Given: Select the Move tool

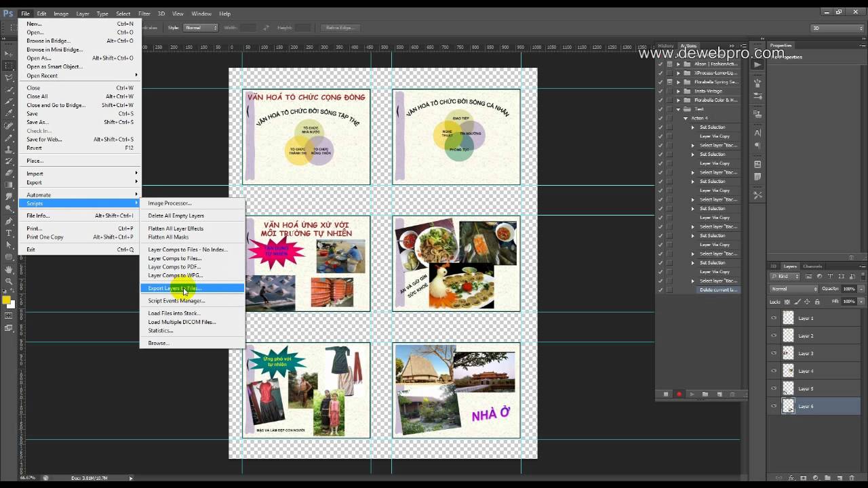Looking at the screenshot, I should 9,54.
